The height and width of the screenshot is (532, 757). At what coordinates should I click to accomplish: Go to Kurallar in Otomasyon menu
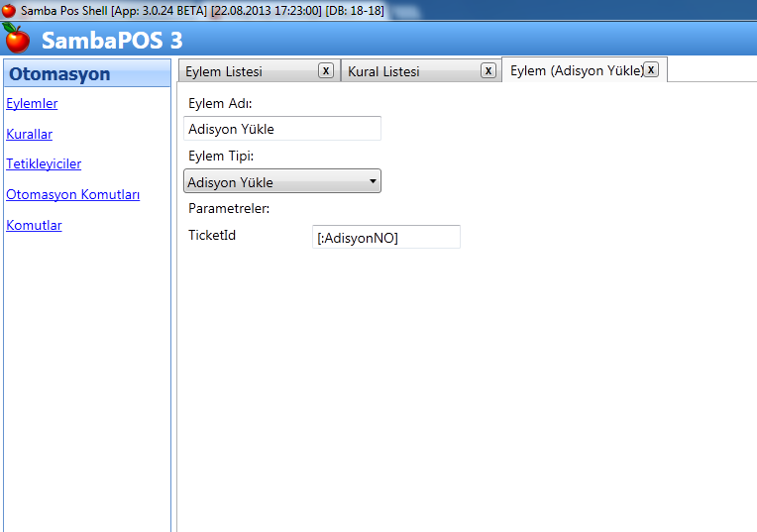click(29, 134)
